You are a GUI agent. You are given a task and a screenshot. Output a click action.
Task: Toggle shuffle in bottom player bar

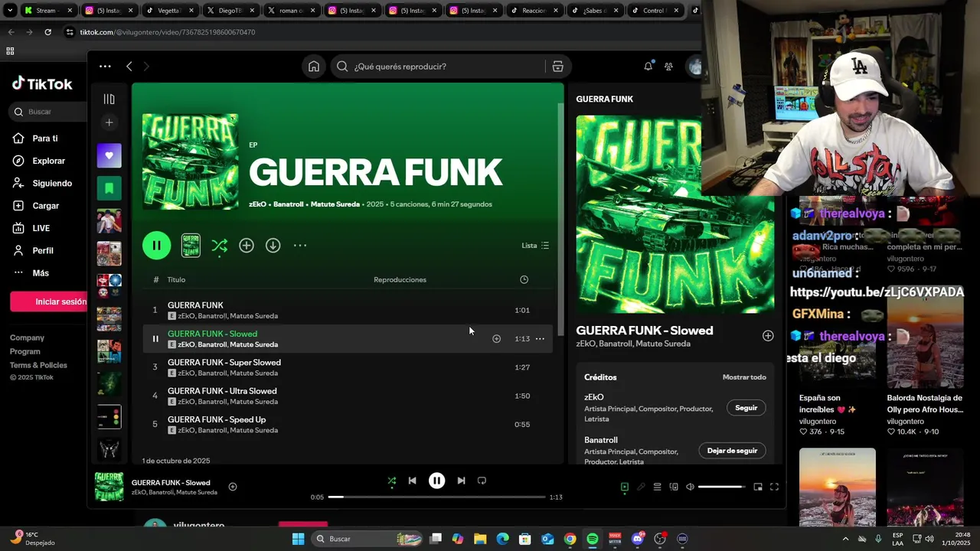[391, 481]
